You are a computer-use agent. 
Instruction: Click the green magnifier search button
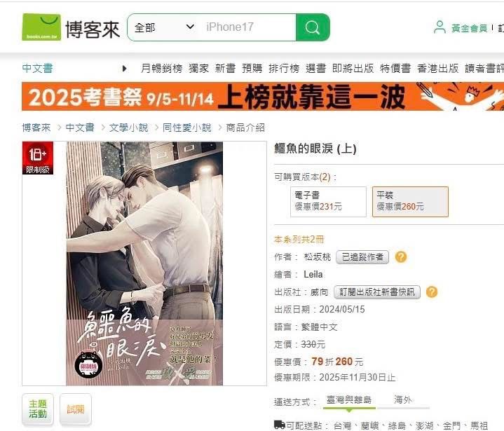(x=313, y=27)
